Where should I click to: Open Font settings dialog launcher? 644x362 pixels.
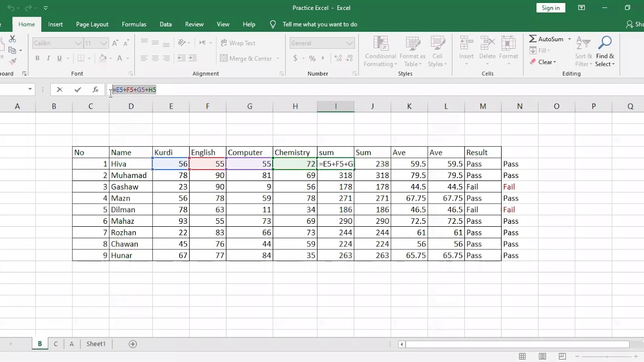coord(131,73)
